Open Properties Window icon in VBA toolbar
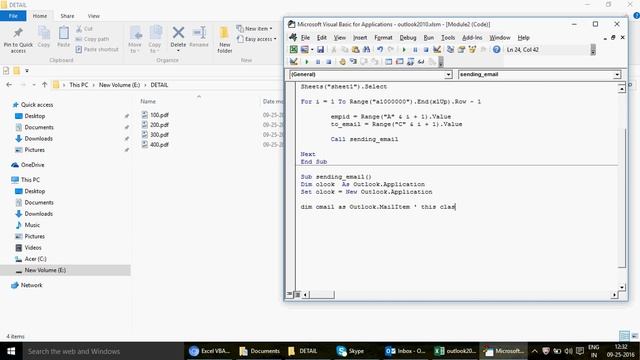The image size is (640, 360). coord(461,49)
